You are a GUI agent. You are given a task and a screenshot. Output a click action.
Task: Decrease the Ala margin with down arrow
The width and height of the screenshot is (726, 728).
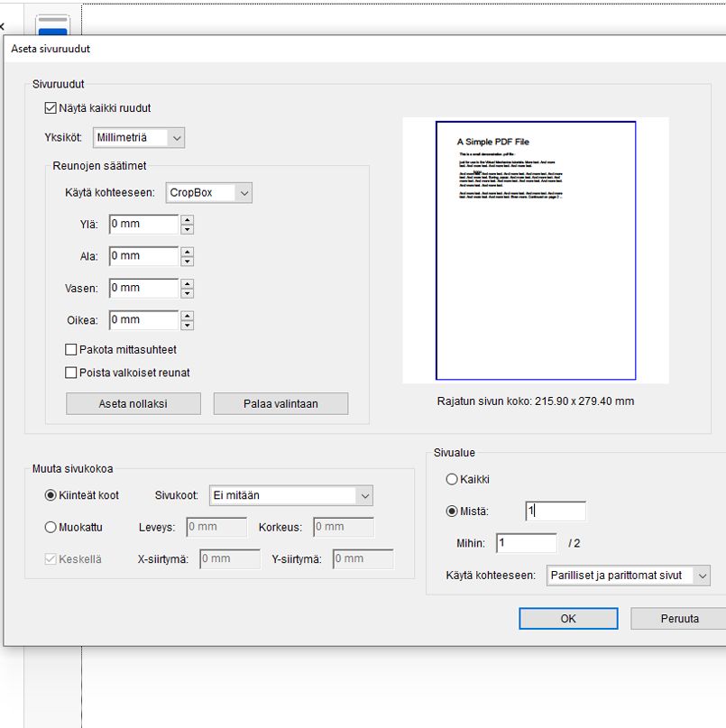[x=187, y=262]
